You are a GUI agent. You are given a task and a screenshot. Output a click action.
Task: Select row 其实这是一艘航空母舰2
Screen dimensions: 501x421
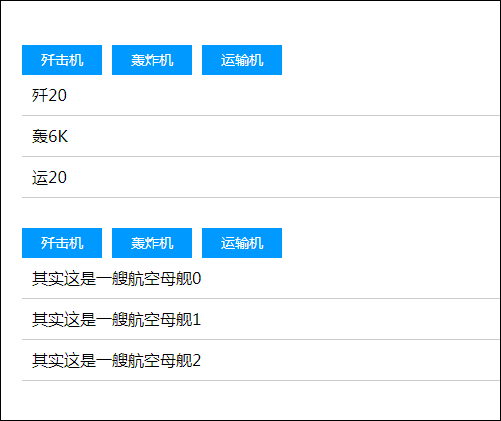tap(261, 360)
